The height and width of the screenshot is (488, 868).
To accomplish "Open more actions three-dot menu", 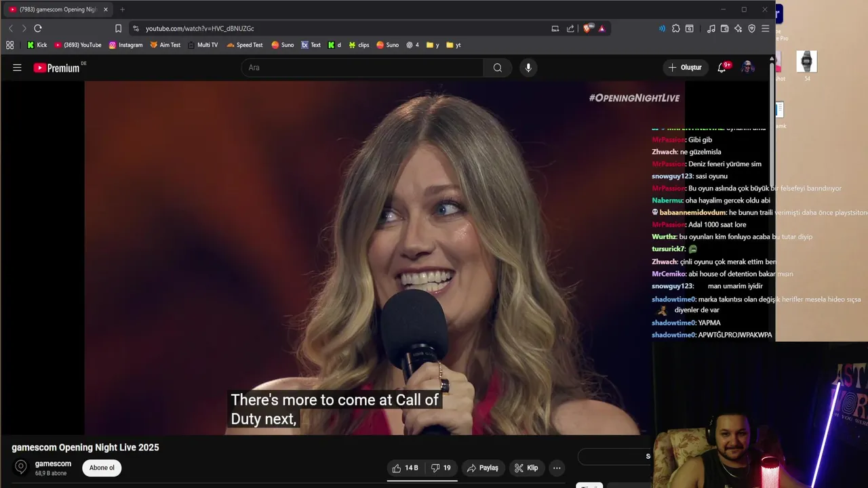I will [557, 468].
